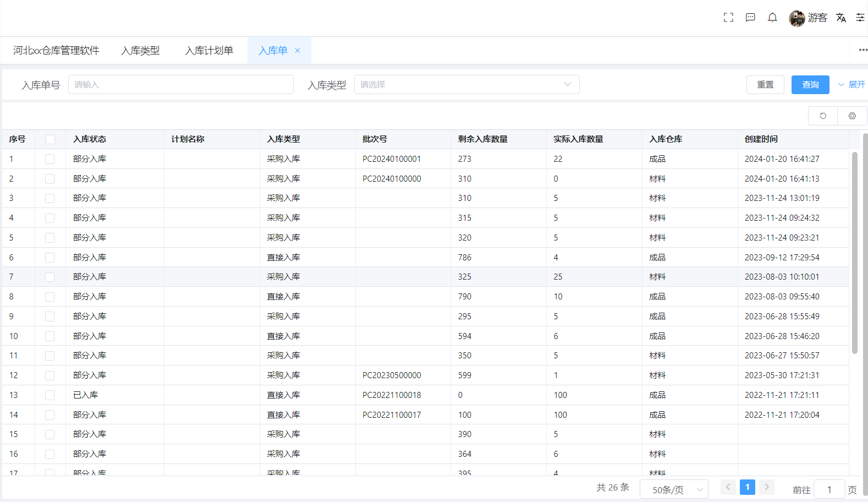Click the 游客 user avatar
Viewport: 868px width, 502px height.
pos(797,18)
